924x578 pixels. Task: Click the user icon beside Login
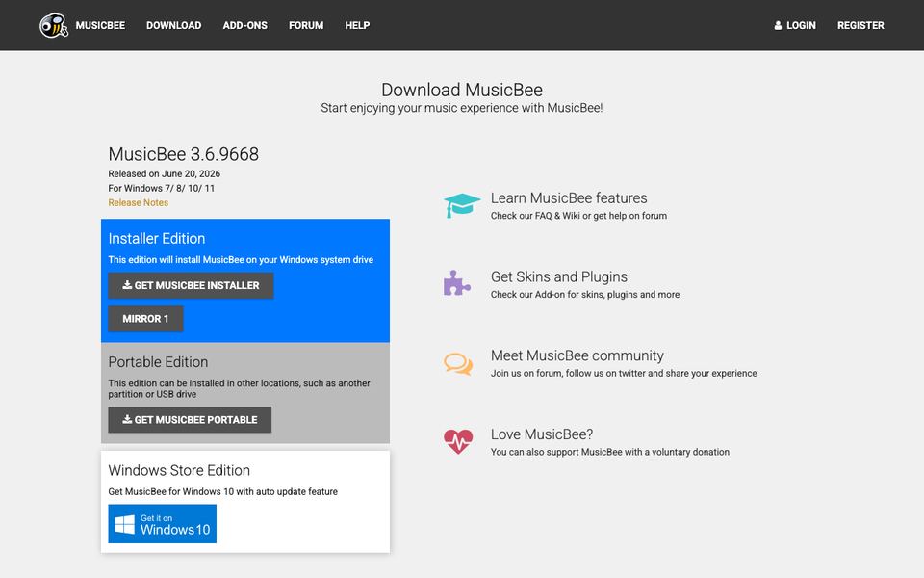tap(778, 25)
